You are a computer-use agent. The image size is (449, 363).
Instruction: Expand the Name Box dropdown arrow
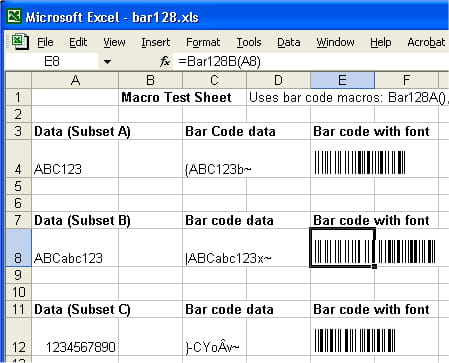[x=107, y=62]
